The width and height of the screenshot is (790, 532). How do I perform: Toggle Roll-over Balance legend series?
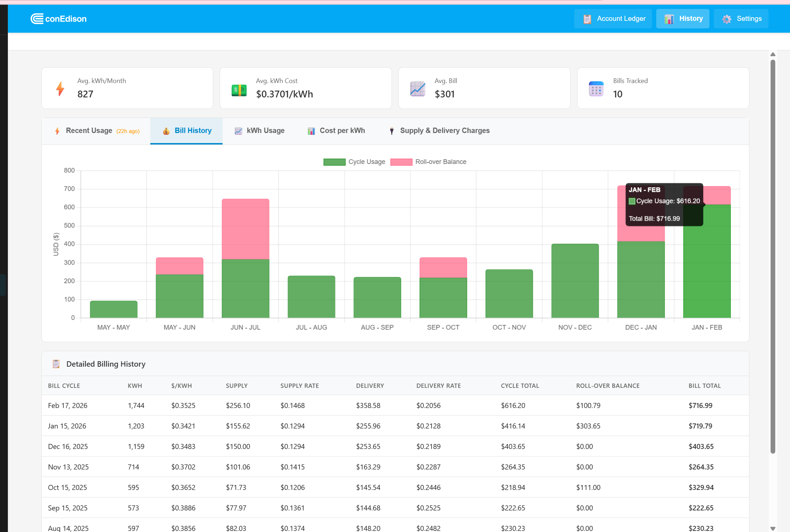(428, 162)
